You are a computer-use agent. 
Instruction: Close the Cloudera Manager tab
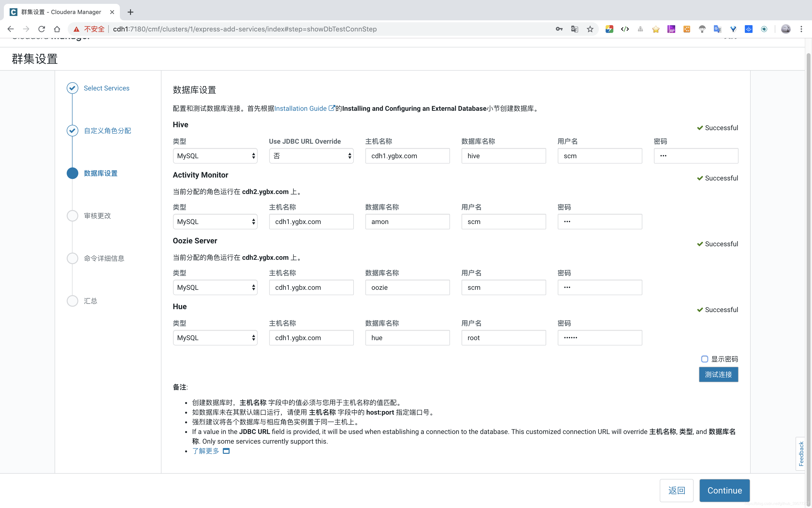coord(112,12)
